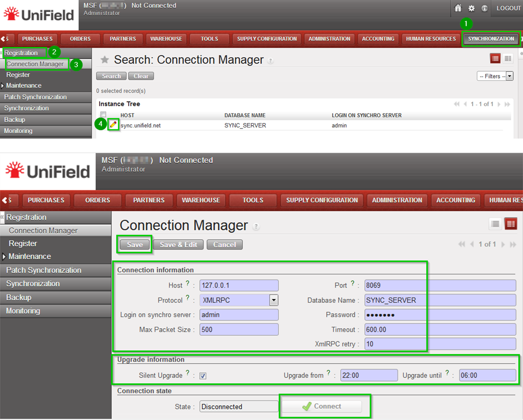This screenshot has height=420, width=523.
Task: Open the Filters dropdown
Action: point(495,76)
